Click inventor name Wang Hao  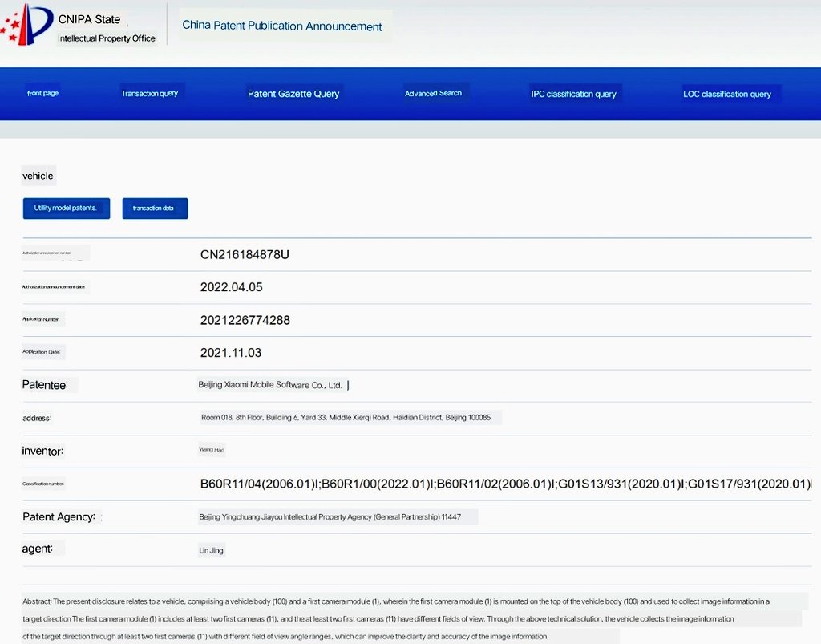coord(212,451)
